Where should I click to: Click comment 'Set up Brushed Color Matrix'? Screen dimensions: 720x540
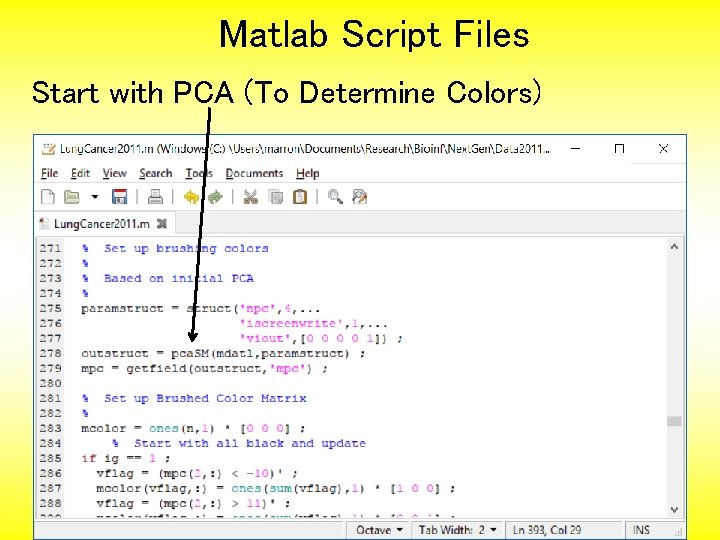click(x=205, y=399)
